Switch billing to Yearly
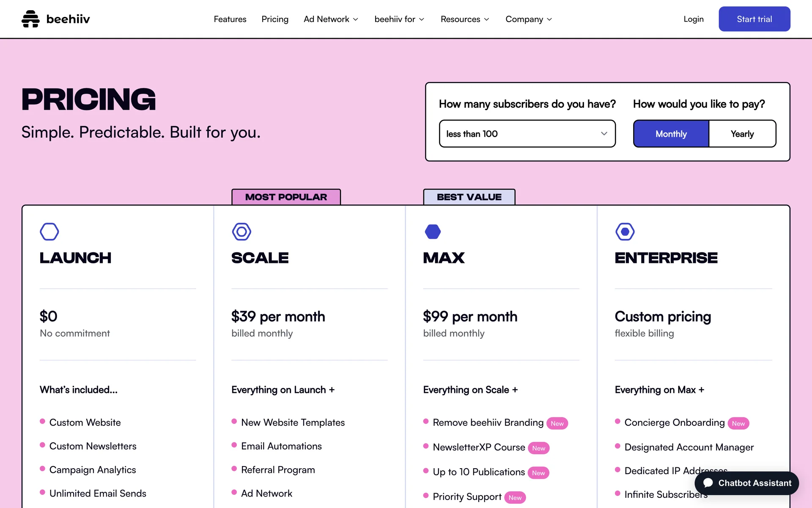 [x=742, y=134]
